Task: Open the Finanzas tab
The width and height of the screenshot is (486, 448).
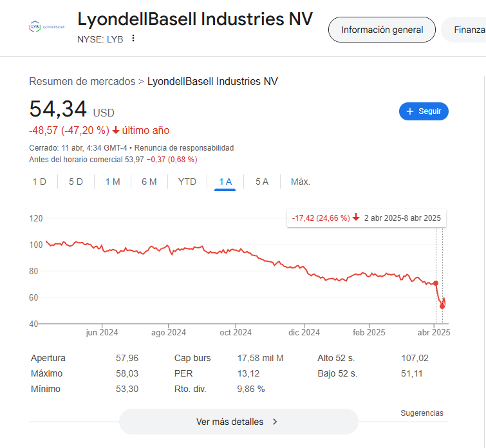Action: tap(465, 30)
